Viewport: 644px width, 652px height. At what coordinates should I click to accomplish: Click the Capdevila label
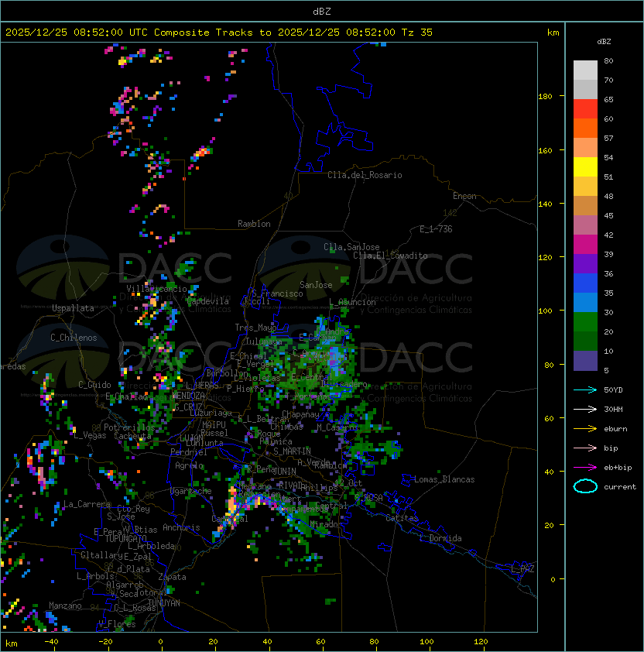[207, 301]
